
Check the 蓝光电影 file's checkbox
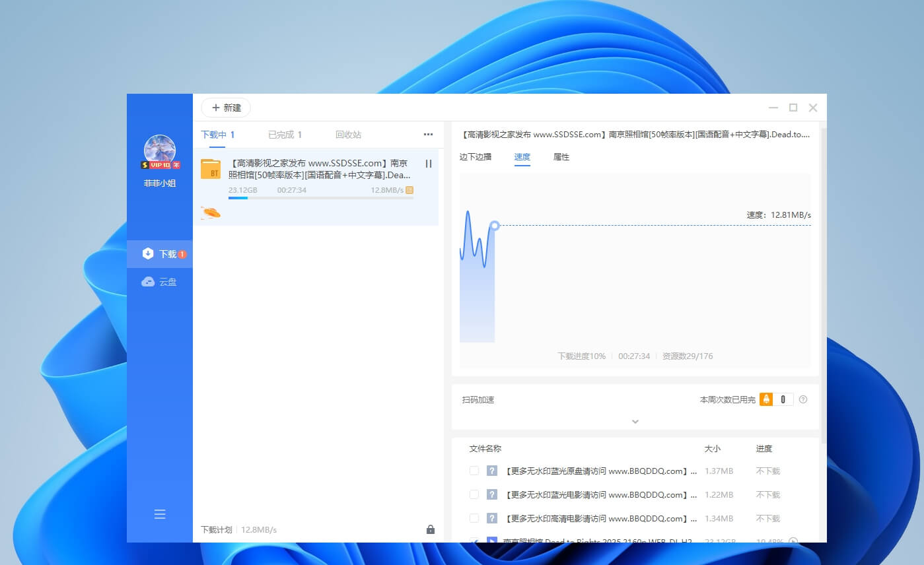pyautogui.click(x=474, y=494)
